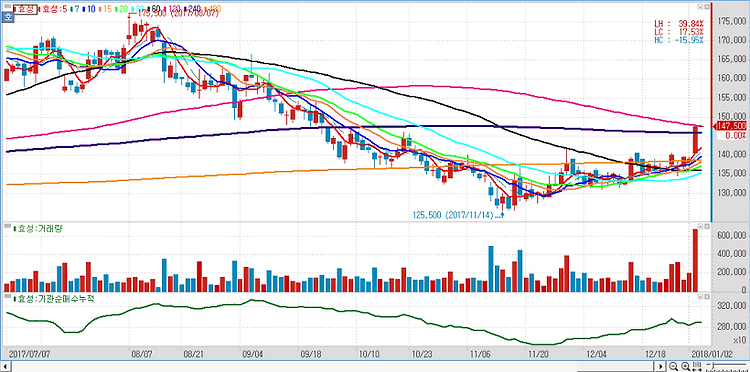Click the volume pane maximize icon
The image size is (750, 372).
706,227
